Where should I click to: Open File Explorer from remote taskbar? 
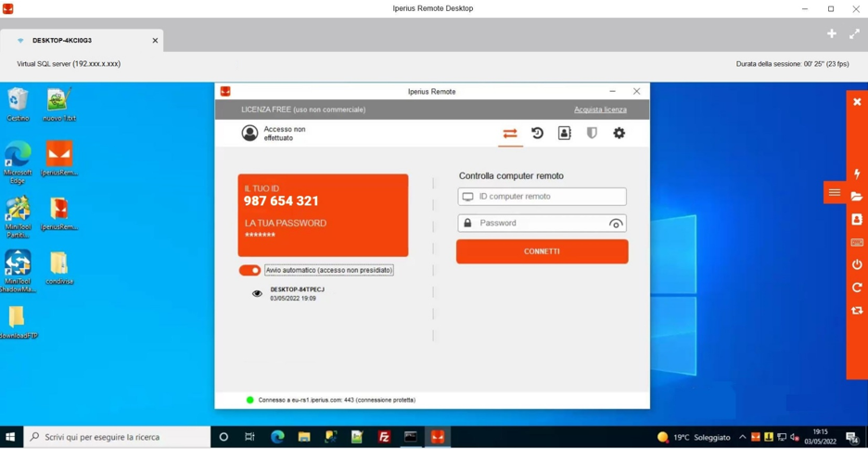click(x=304, y=437)
